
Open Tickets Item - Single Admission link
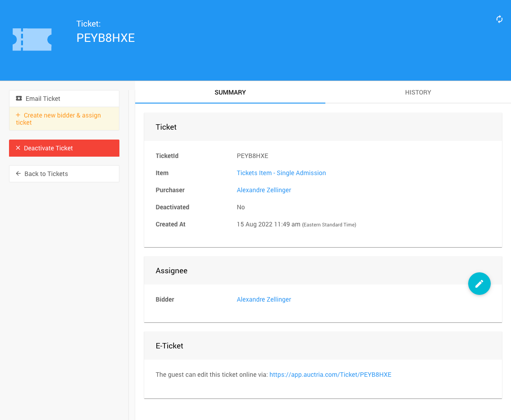pyautogui.click(x=281, y=173)
